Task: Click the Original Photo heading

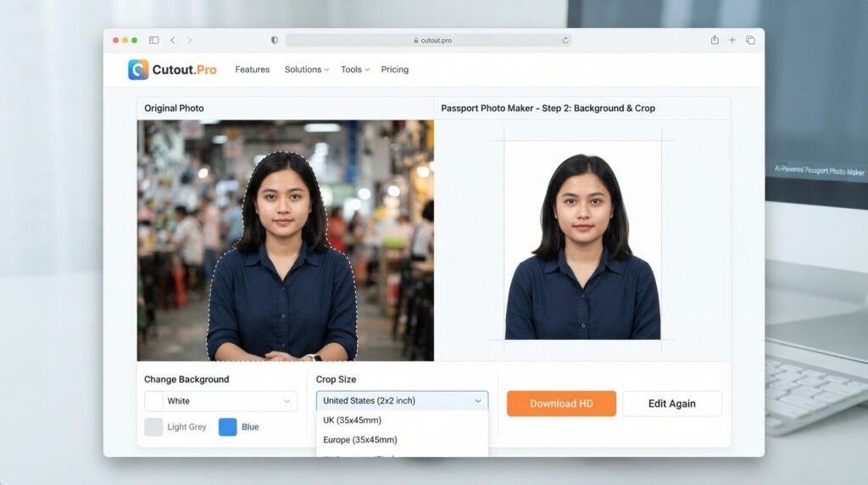Action: [x=174, y=109]
